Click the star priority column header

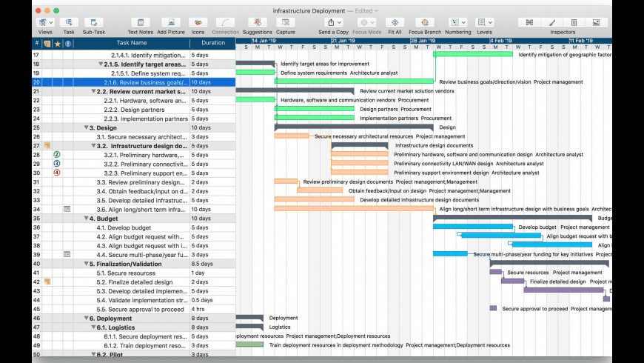click(58, 43)
